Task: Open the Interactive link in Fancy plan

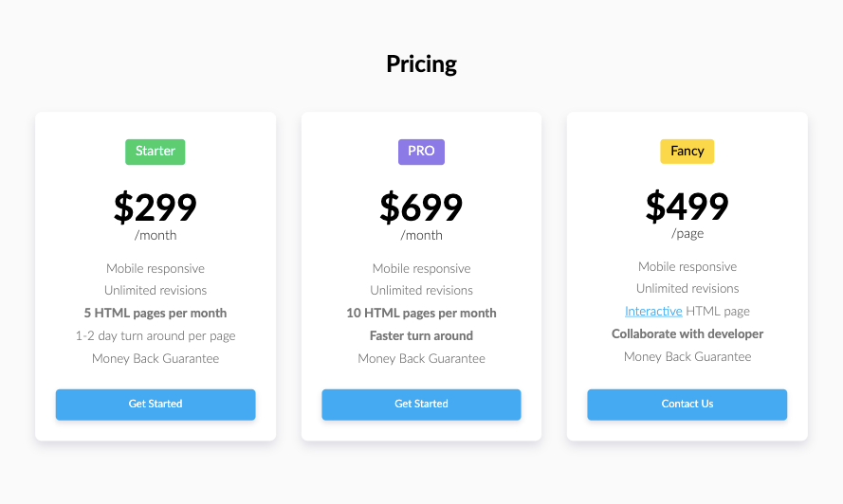Action: pyautogui.click(x=653, y=312)
